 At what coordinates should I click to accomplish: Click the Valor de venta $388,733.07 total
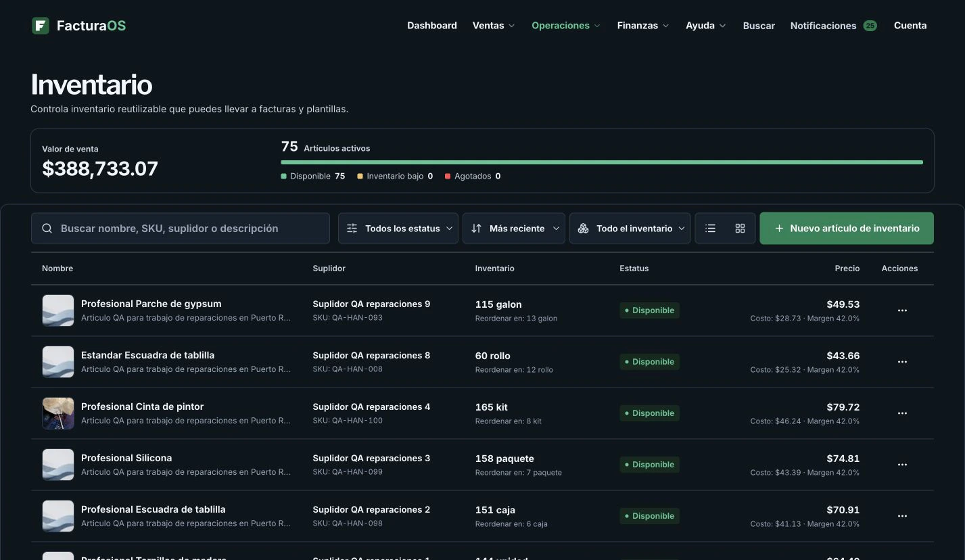coord(100,168)
